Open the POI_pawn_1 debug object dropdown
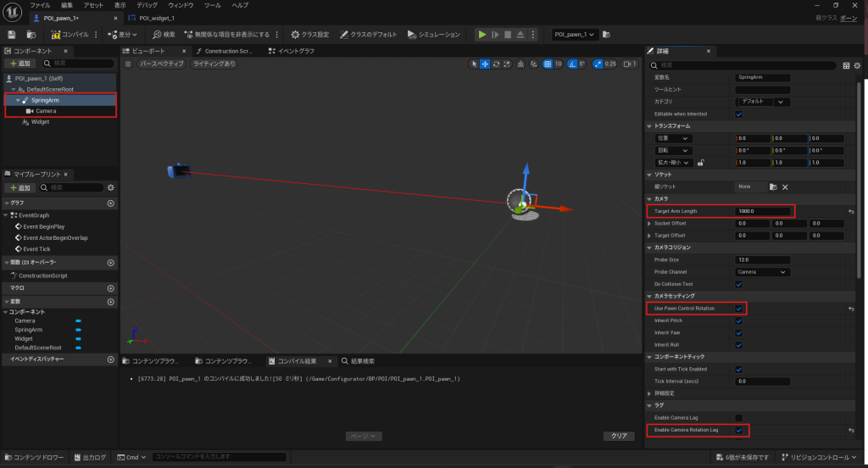 [x=576, y=35]
